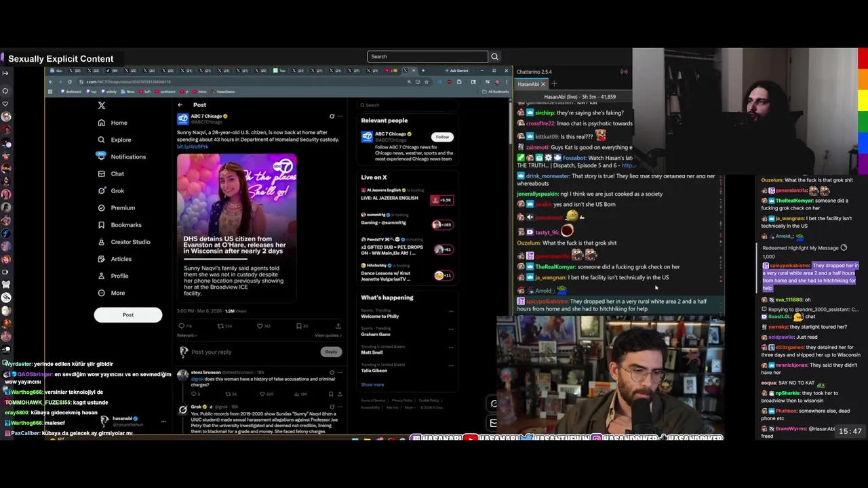Like the ABC 7 post with 742 likes
The width and height of the screenshot is (868, 488).
(260, 326)
